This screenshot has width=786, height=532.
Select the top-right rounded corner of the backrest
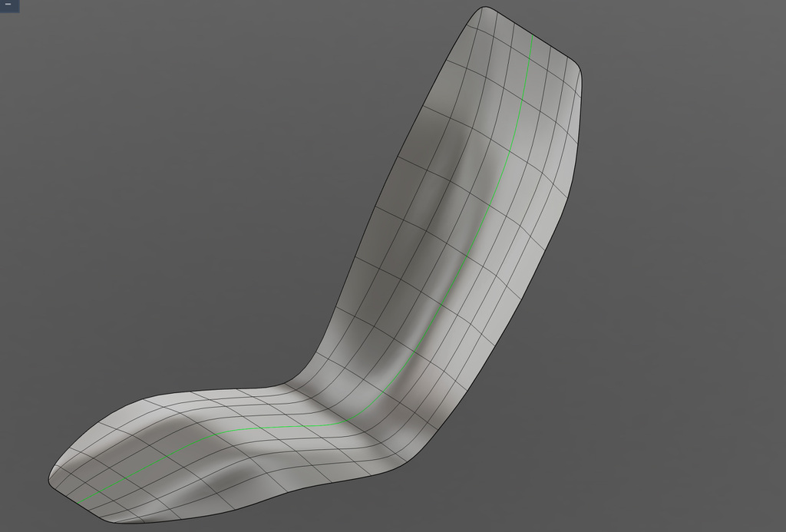pos(576,68)
